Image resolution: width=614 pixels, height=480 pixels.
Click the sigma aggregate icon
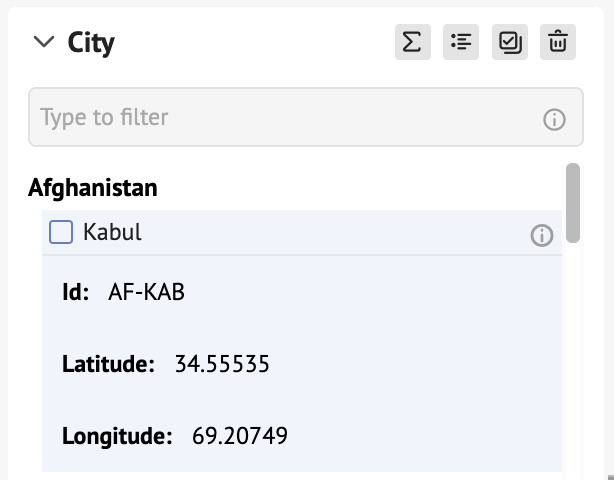[x=413, y=42]
